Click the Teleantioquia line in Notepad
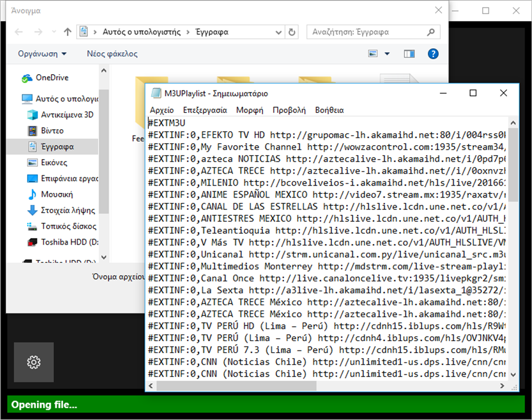 point(327,231)
